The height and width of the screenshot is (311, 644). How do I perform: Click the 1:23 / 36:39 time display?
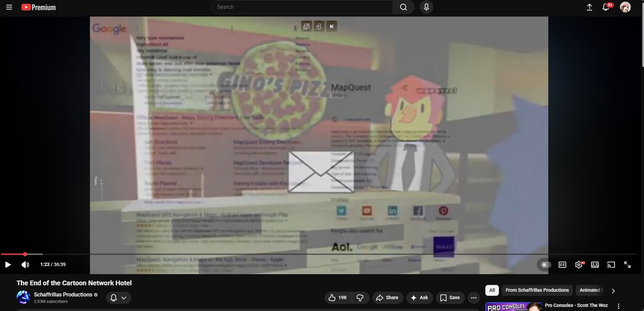coord(53,264)
